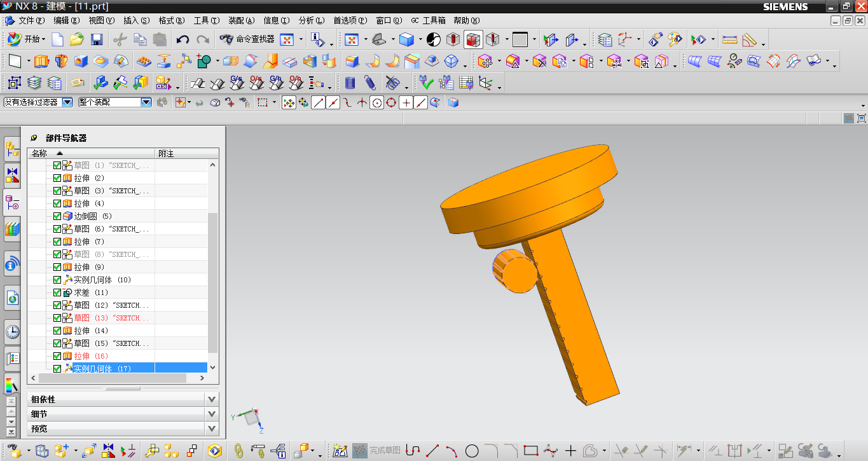
Task: Open the Assembly Navigator sidebar tab
Action: tap(12, 149)
